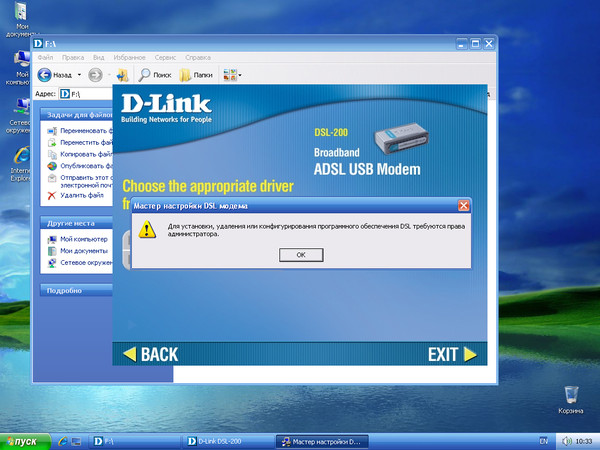This screenshot has height=450, width=600.
Task: Click the Копировать файл task link
Action: point(86,154)
